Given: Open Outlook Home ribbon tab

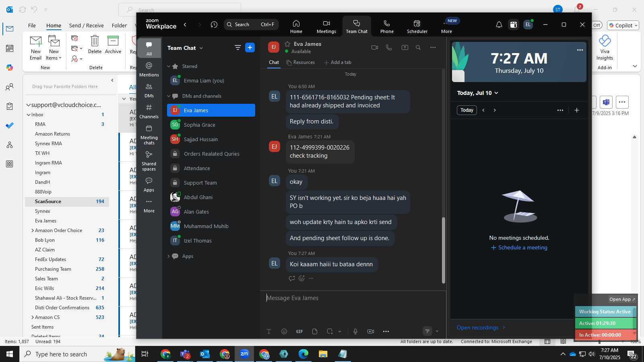Looking at the screenshot, I should [x=54, y=25].
